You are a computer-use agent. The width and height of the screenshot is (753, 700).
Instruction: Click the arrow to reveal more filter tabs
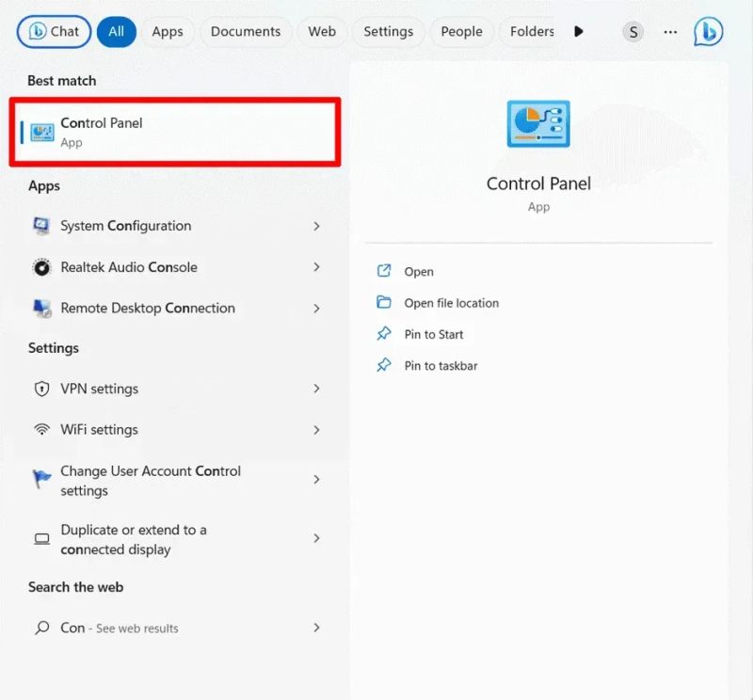(x=578, y=31)
